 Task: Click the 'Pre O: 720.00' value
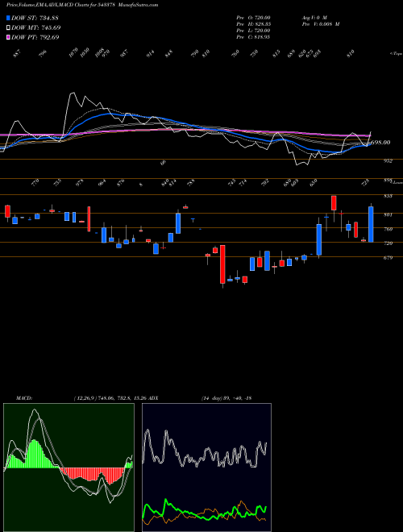coord(253,17)
